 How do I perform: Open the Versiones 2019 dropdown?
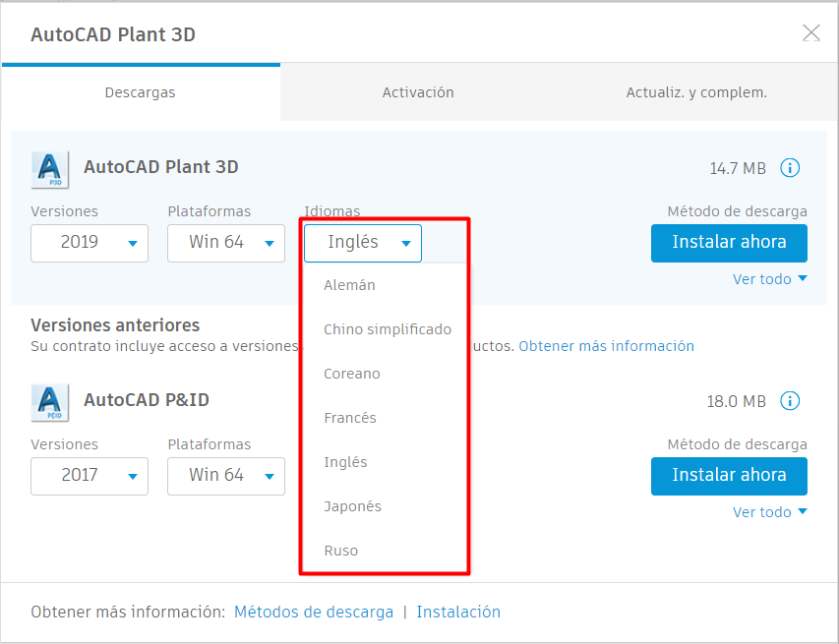89,243
